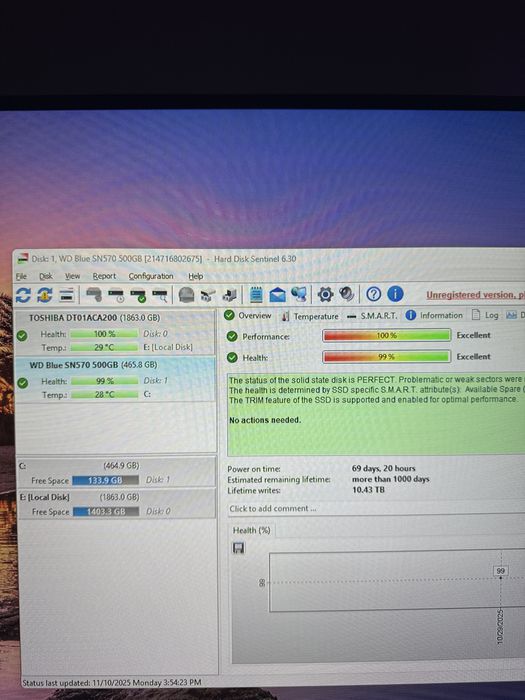Screen dimensions: 525x700
Task: Click the computer with drive toolbar icon
Action: (229, 295)
